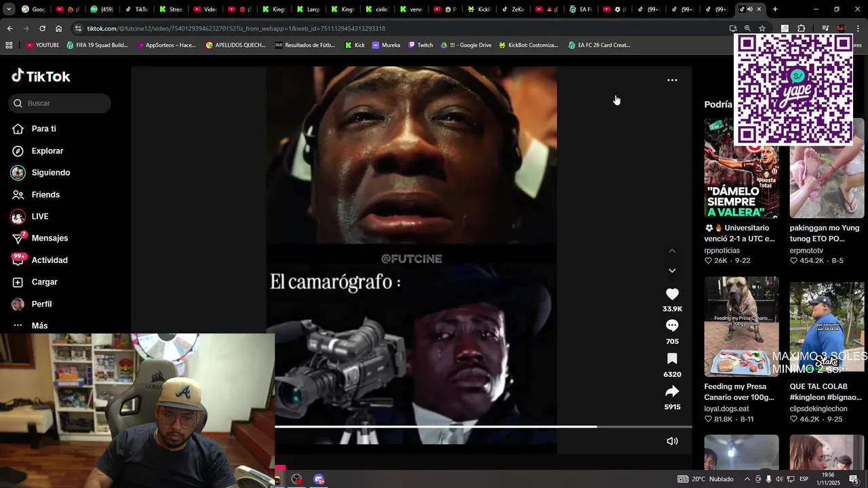The height and width of the screenshot is (488, 868).
Task: Open the AppSorteos bookmark
Action: point(166,45)
